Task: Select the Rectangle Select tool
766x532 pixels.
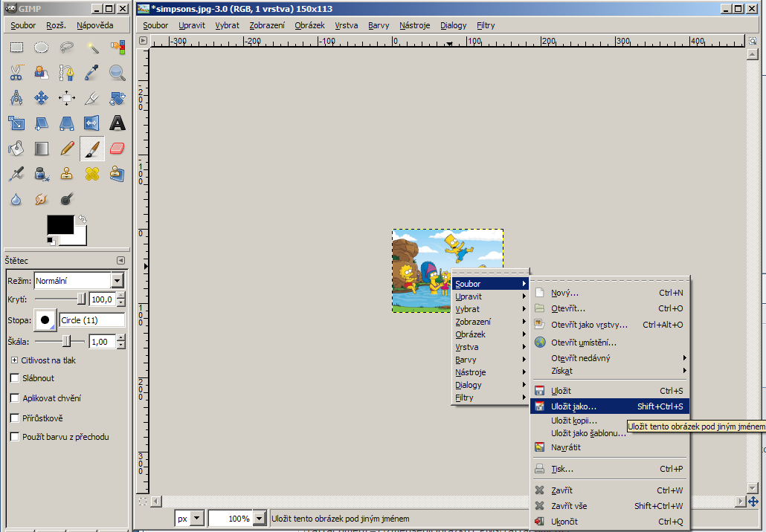Action: [16, 48]
